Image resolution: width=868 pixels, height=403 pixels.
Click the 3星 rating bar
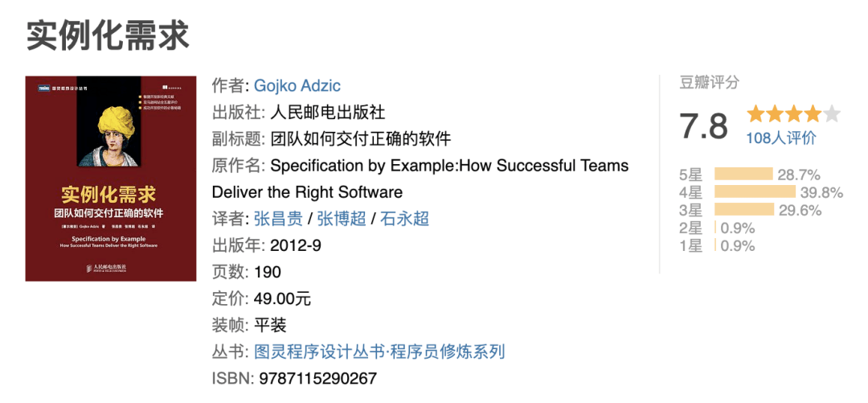click(x=744, y=209)
